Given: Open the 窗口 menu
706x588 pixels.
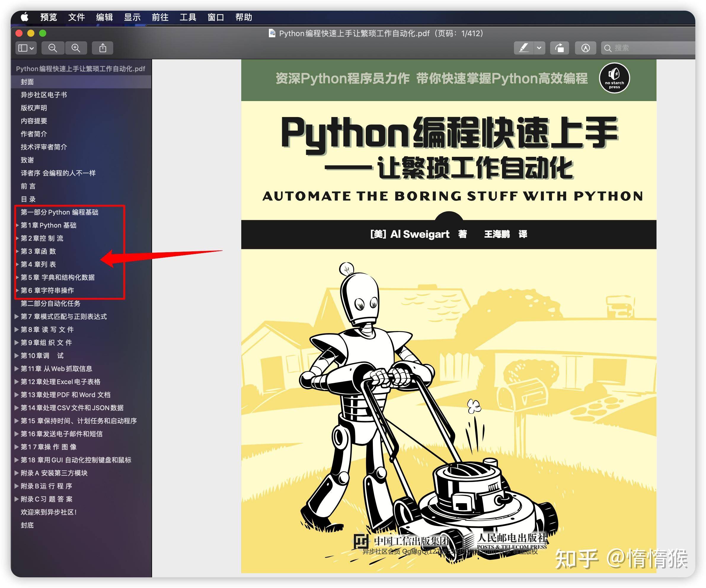Looking at the screenshot, I should (x=216, y=17).
